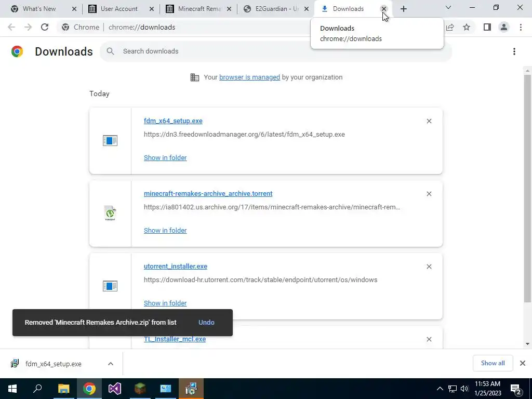This screenshot has width=532, height=399.
Task: Click the download-hr.utorrent.com source URL text
Action: click(261, 280)
